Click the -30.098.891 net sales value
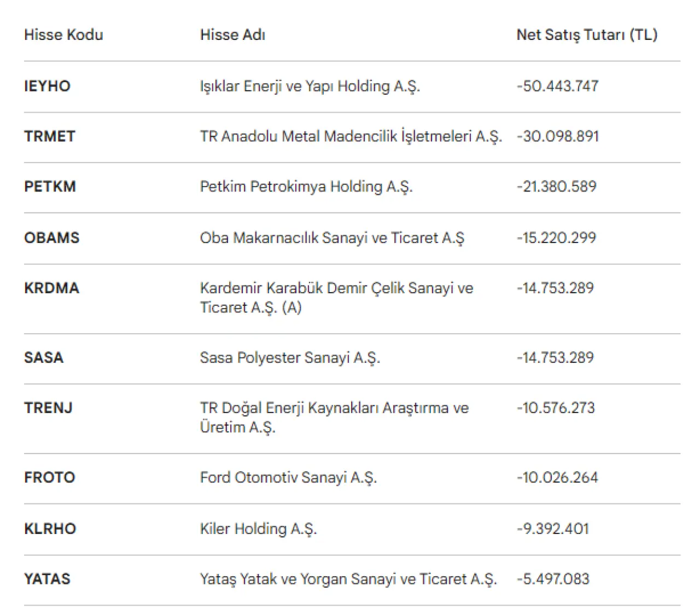The image size is (700, 615). [x=557, y=136]
